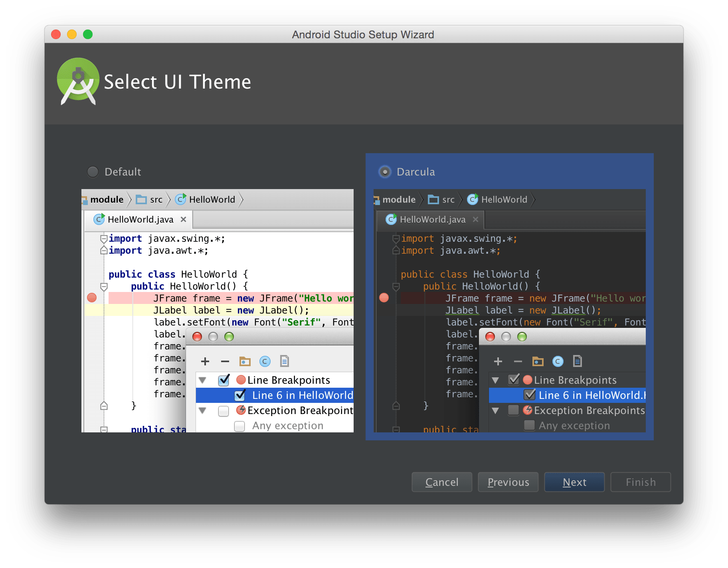This screenshot has width=728, height=568.
Task: Toggle Exception Breakpoints checkbox in Darcula preview
Action: tap(513, 410)
